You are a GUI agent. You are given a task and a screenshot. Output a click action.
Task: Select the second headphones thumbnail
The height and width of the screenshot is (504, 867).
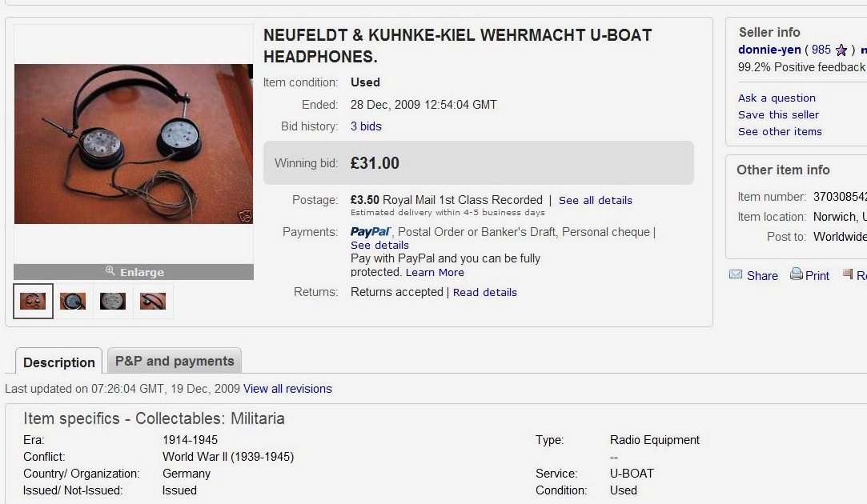73,301
